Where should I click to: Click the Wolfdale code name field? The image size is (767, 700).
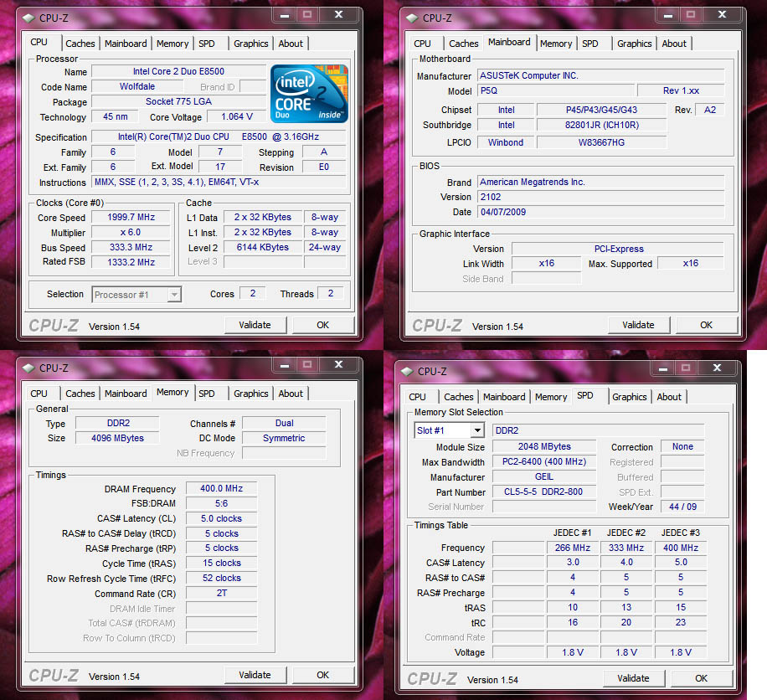137,86
